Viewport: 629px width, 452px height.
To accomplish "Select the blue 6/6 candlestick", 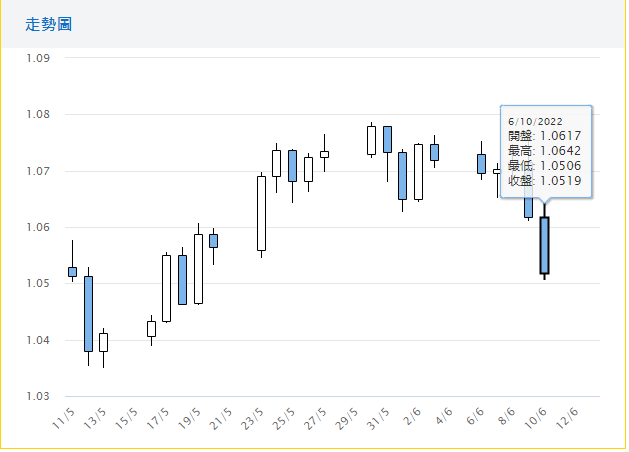I will pyautogui.click(x=481, y=163).
